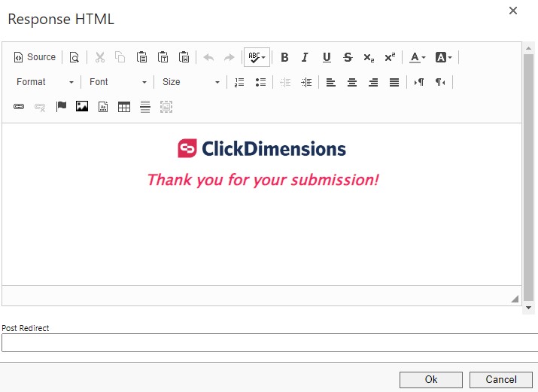
Task: Justify text alignment
Action: click(x=394, y=82)
